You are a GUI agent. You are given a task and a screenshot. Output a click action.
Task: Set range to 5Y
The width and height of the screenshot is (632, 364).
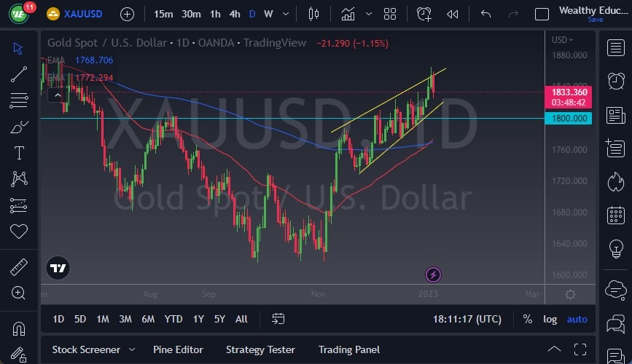(x=219, y=319)
